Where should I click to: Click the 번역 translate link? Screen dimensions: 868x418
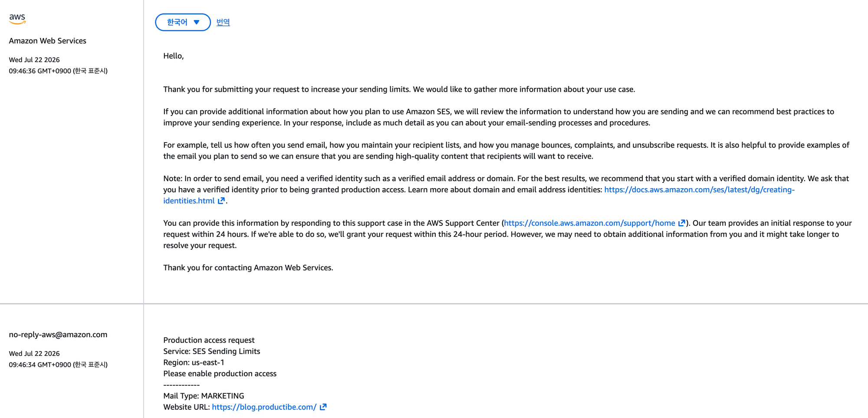pyautogui.click(x=223, y=22)
